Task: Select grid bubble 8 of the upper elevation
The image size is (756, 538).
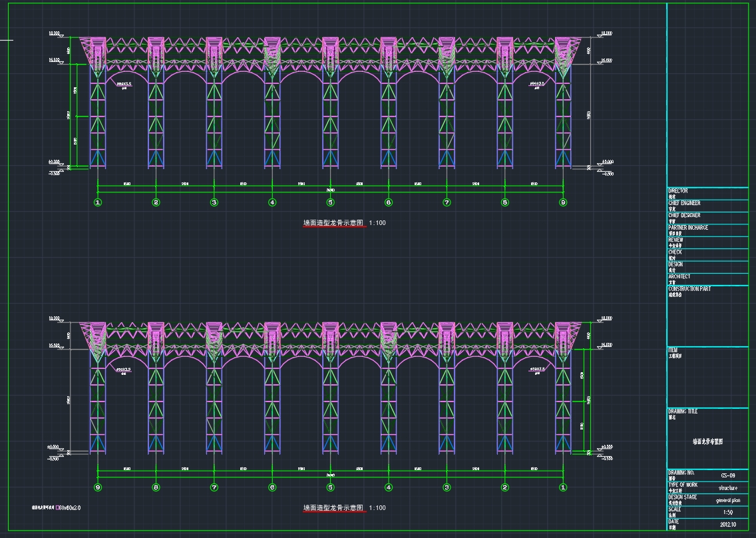Action: (x=505, y=202)
